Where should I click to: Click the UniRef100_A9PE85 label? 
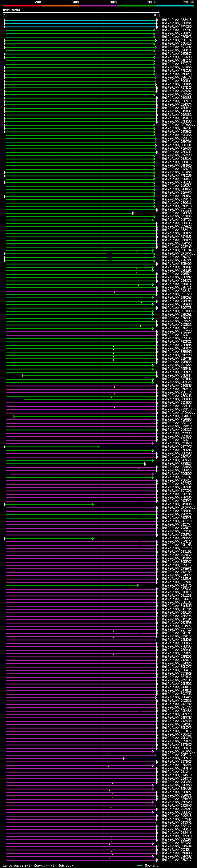pyautogui.click(x=177, y=213)
